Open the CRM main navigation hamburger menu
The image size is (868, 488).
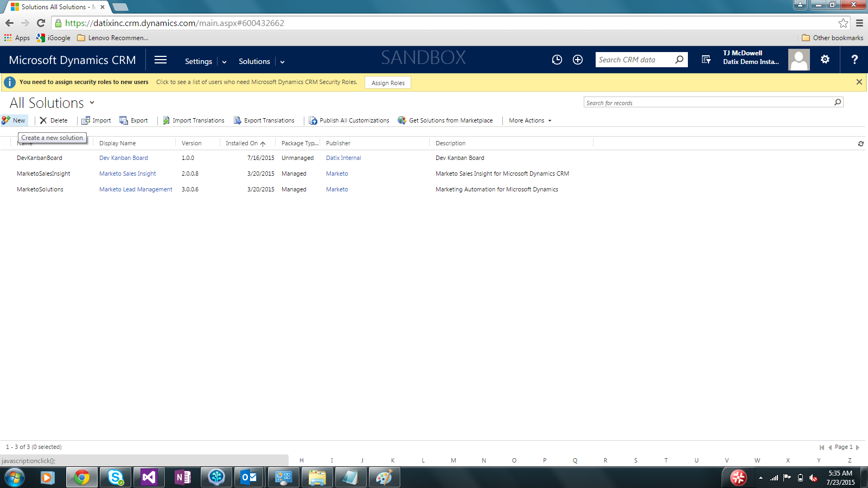161,60
